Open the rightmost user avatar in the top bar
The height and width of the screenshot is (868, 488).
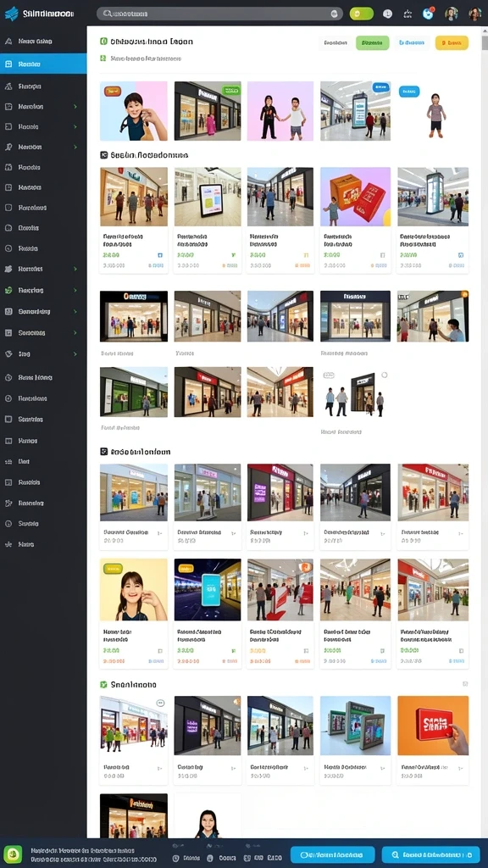(474, 14)
